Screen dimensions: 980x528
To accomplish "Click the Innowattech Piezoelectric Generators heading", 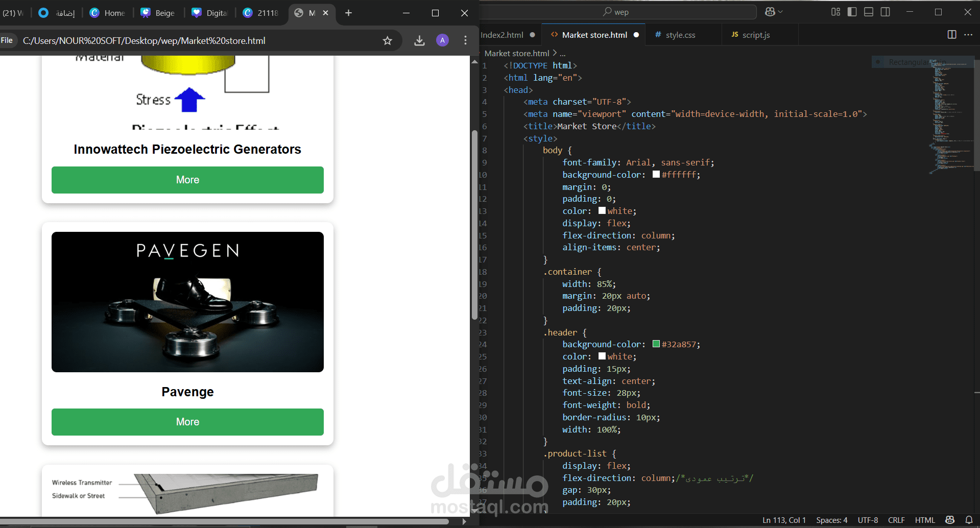I will pos(187,149).
